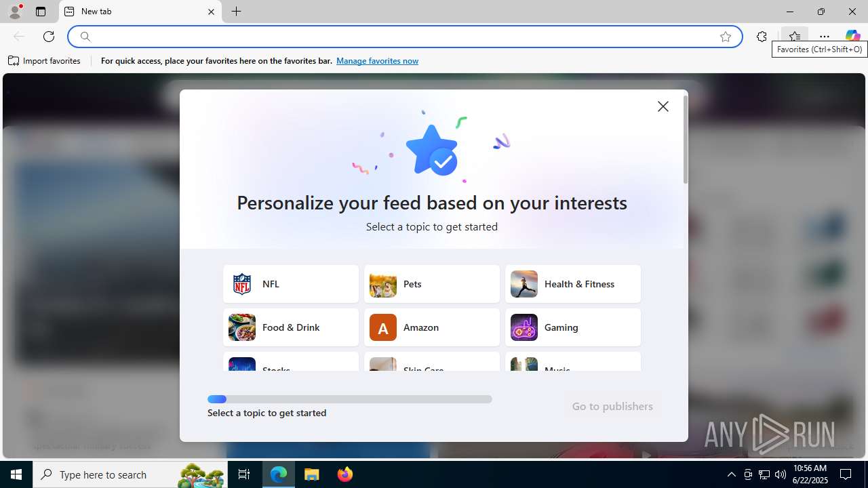Image resolution: width=868 pixels, height=488 pixels.
Task: Select the Health & Fitness topic
Action: pos(573,284)
